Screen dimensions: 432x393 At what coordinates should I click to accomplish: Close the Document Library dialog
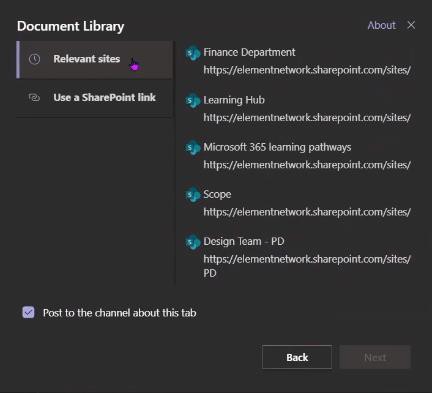pyautogui.click(x=411, y=25)
